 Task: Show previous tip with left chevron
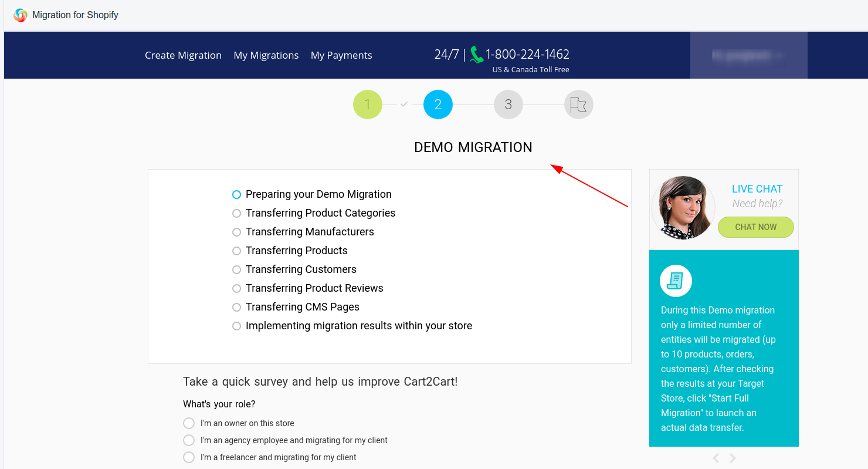tap(716, 458)
